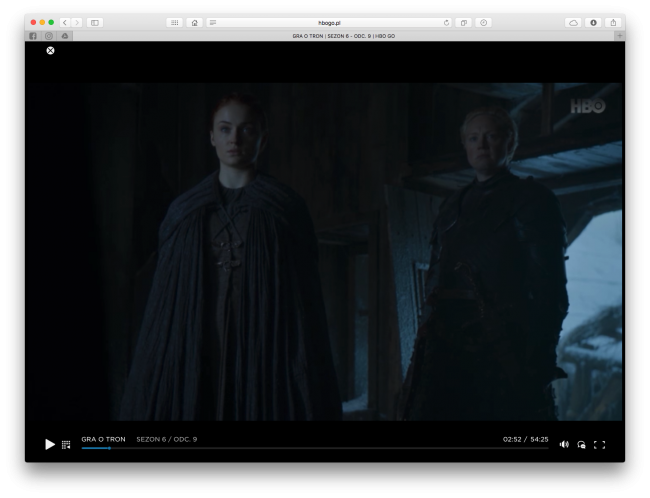
Task: Seek to the middle of the video timeline
Action: click(x=315, y=448)
